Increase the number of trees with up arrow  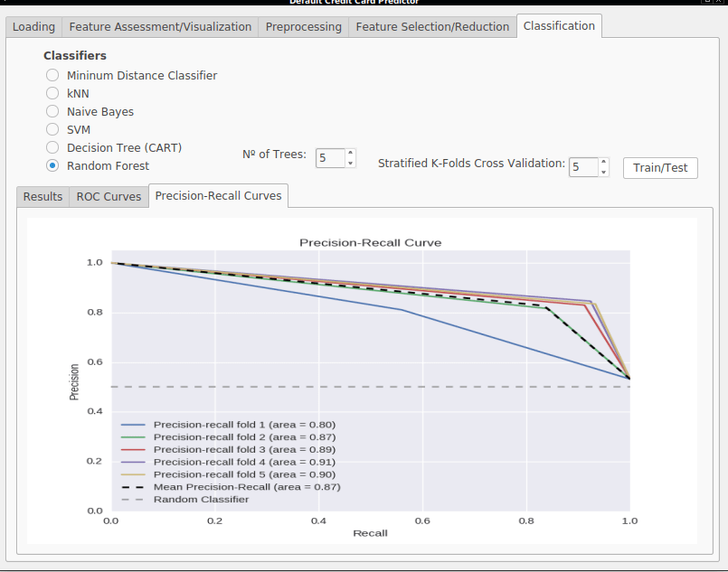351,153
